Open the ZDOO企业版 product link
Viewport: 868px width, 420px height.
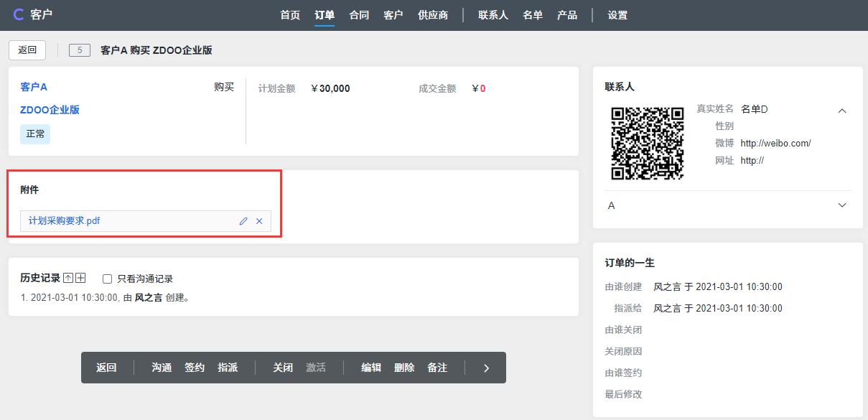50,110
